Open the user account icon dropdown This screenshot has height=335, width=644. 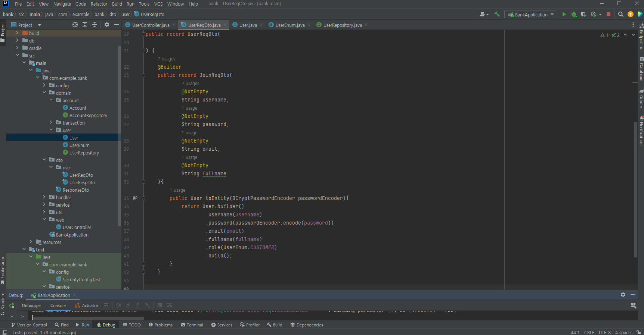point(484,14)
